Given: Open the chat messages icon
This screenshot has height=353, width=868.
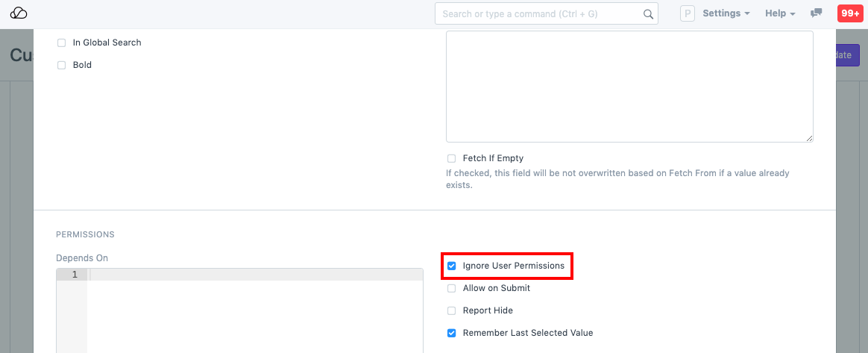Looking at the screenshot, I should [x=817, y=13].
